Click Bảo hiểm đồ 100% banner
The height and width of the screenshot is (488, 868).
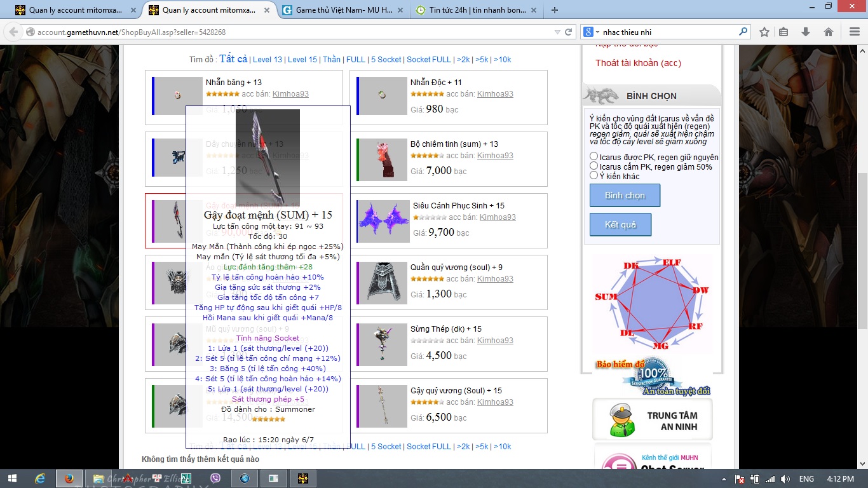[652, 376]
